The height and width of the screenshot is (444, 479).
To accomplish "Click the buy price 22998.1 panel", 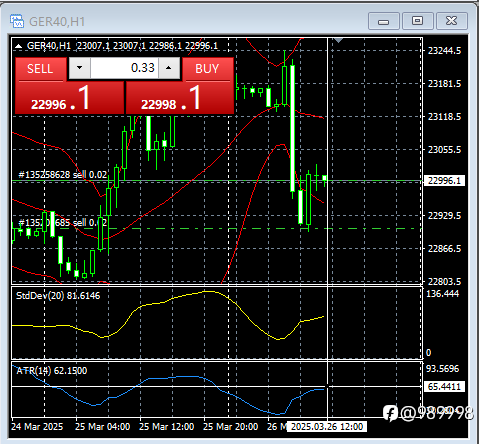I will point(179,98).
